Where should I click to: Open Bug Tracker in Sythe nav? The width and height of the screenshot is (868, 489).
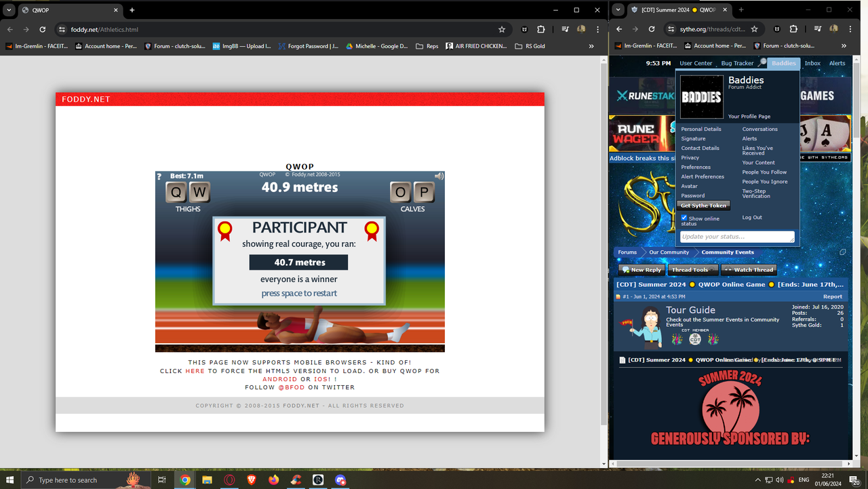tap(737, 63)
